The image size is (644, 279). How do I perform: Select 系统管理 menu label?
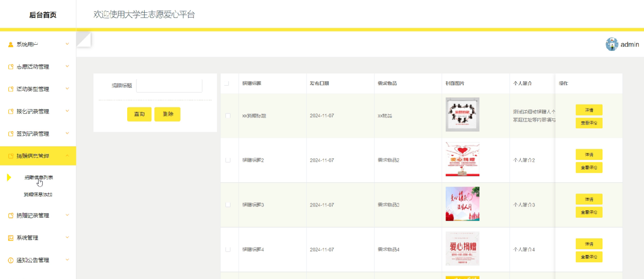(x=28, y=238)
